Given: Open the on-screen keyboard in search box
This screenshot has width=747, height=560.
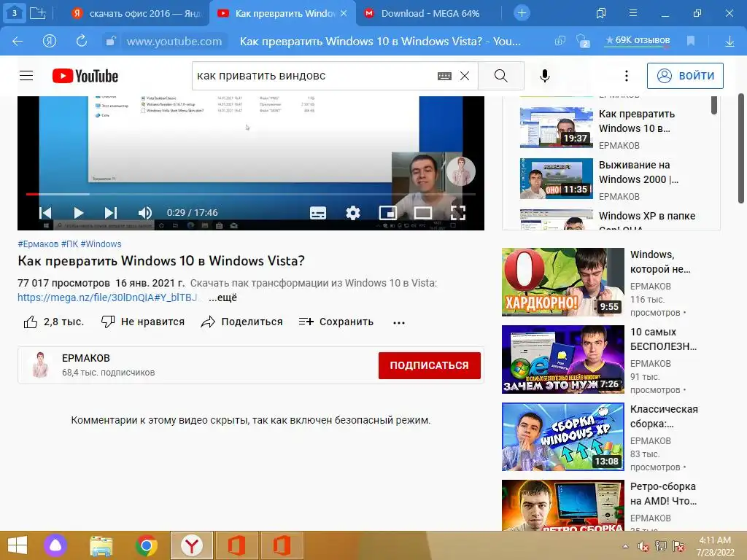Looking at the screenshot, I should [444, 76].
